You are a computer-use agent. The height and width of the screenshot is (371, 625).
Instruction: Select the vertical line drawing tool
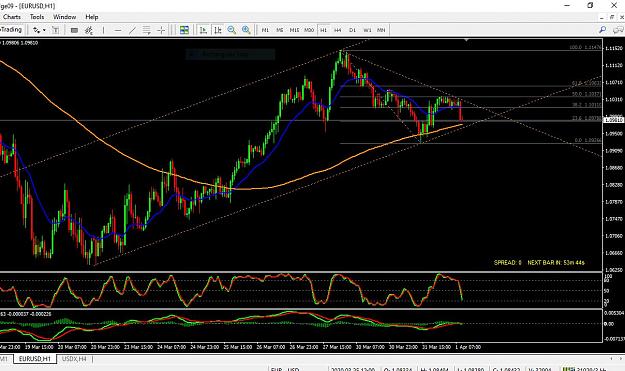(x=103, y=30)
